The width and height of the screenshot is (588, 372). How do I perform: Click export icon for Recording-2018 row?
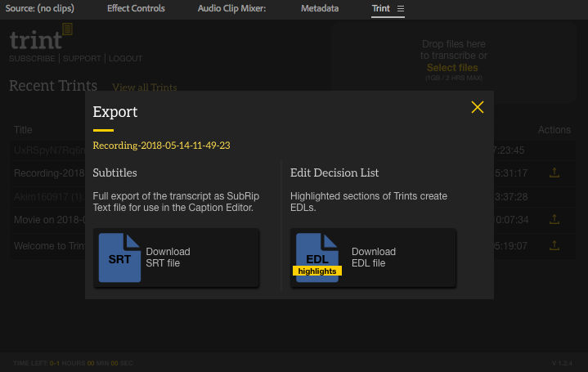554,173
